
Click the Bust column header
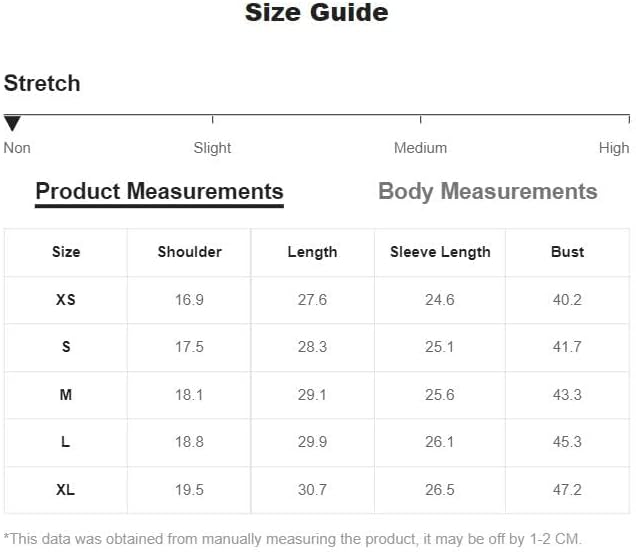click(x=567, y=252)
